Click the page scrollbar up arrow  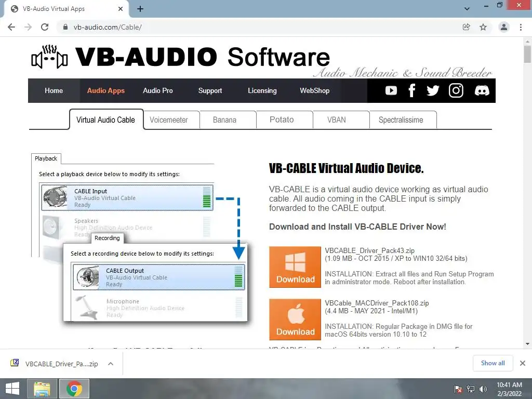coord(527,41)
